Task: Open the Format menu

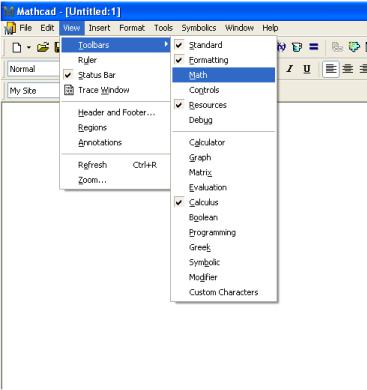Action: click(x=132, y=28)
